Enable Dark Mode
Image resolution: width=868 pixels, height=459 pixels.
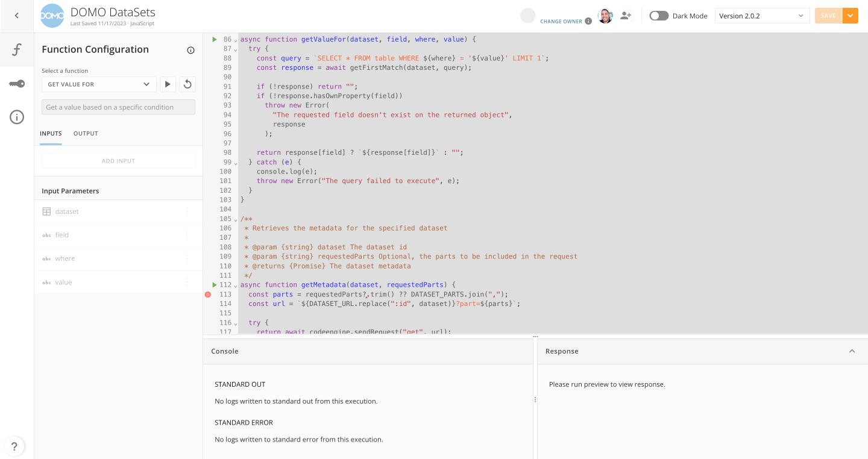pyautogui.click(x=658, y=16)
